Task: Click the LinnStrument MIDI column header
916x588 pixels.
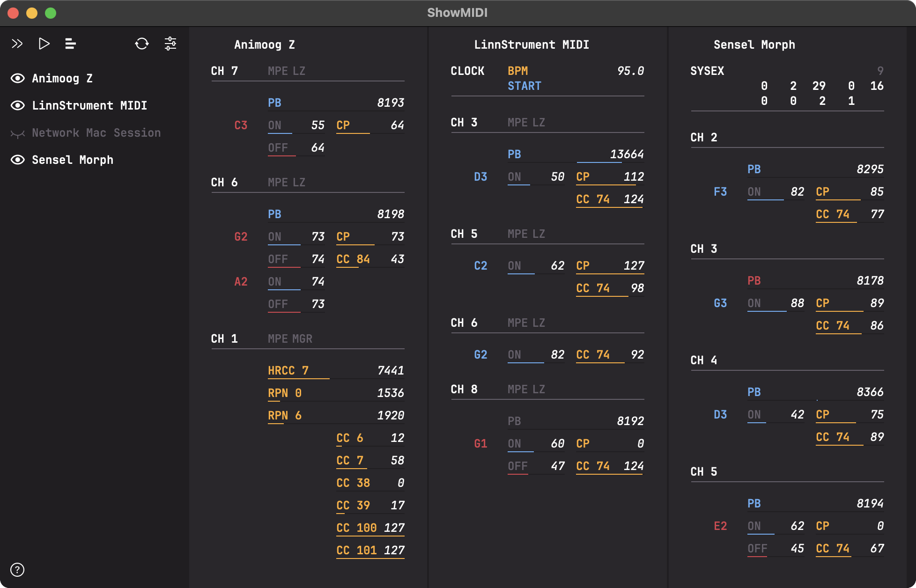Action: (x=531, y=44)
